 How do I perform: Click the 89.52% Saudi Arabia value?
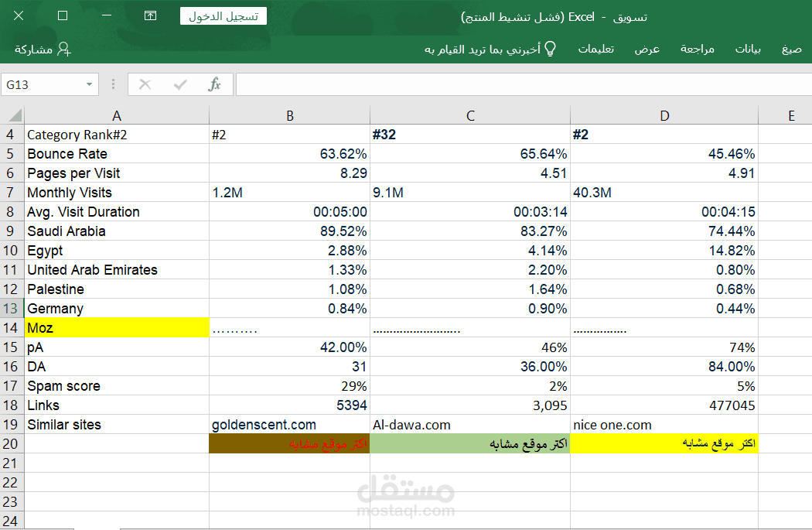coord(289,231)
